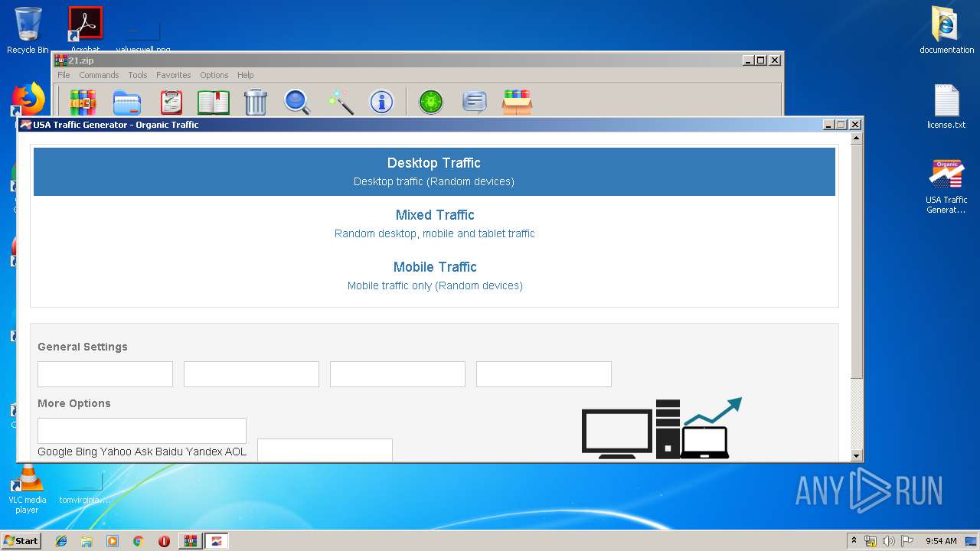Click the vertical scrollbar thumb of Traffic Generator
The image size is (980, 551).
tap(857, 260)
